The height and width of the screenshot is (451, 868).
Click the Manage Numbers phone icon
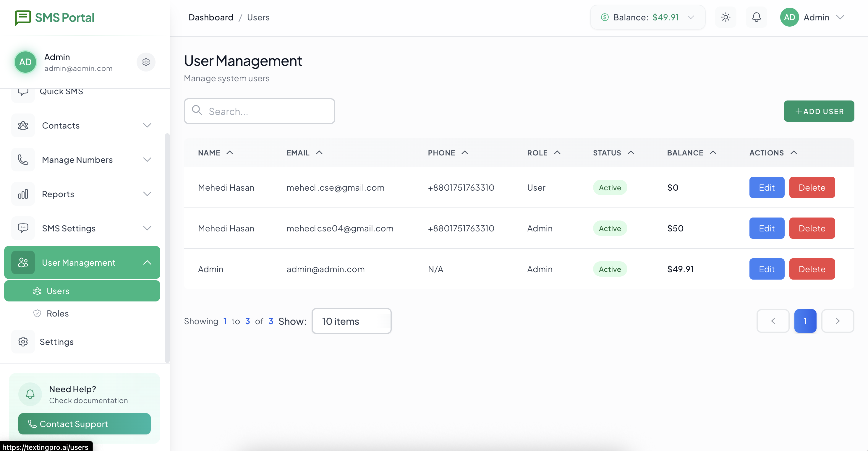[x=23, y=160]
